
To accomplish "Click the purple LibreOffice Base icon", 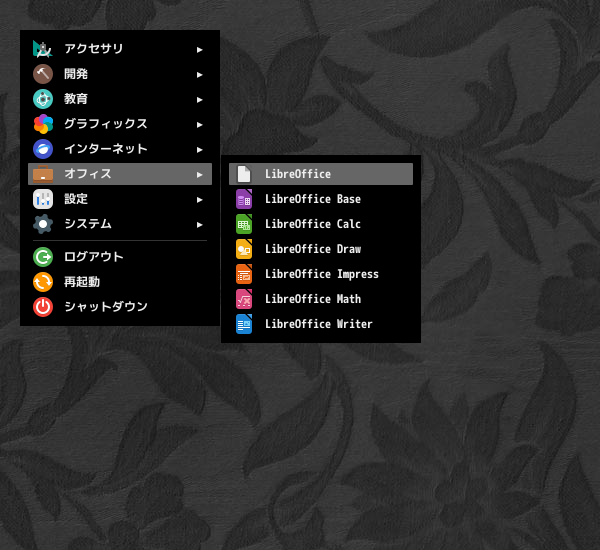I will (244, 199).
